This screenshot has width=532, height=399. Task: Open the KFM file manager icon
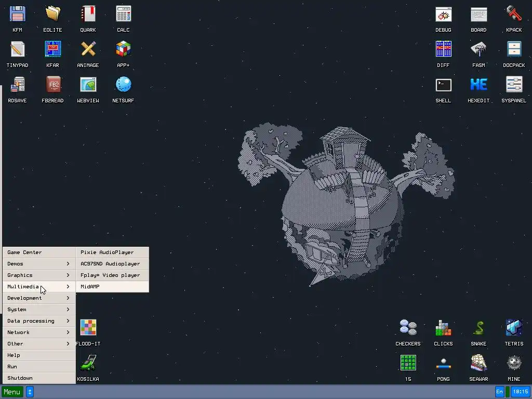[x=17, y=14]
